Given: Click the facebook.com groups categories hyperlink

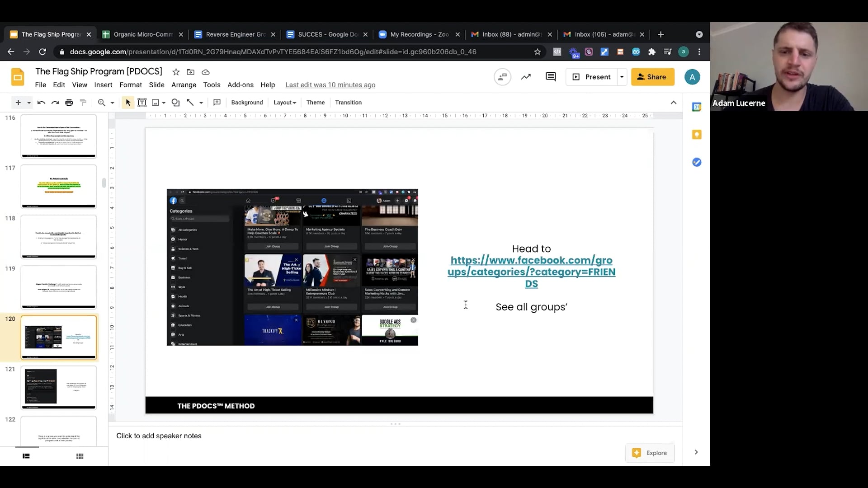Looking at the screenshot, I should coord(532,272).
